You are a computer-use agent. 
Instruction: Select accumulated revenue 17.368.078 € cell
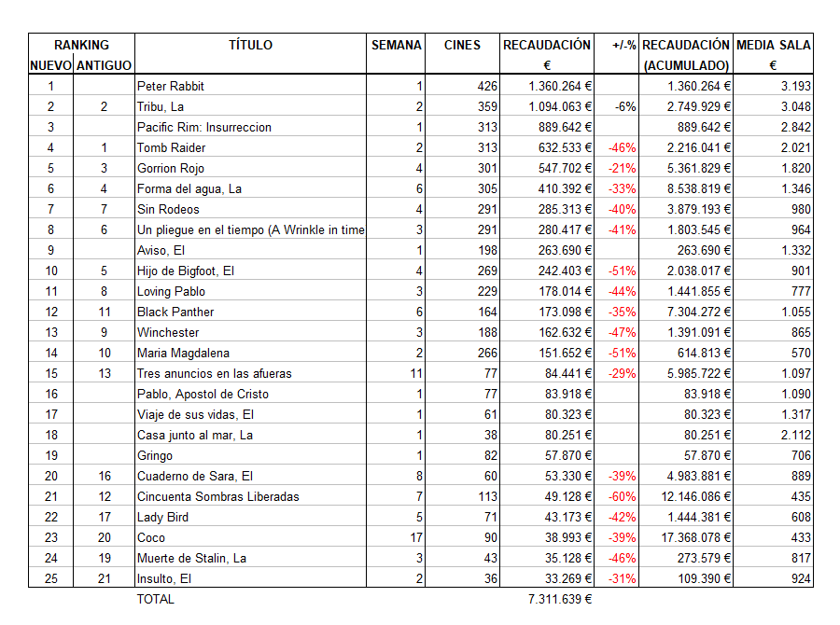(686, 537)
